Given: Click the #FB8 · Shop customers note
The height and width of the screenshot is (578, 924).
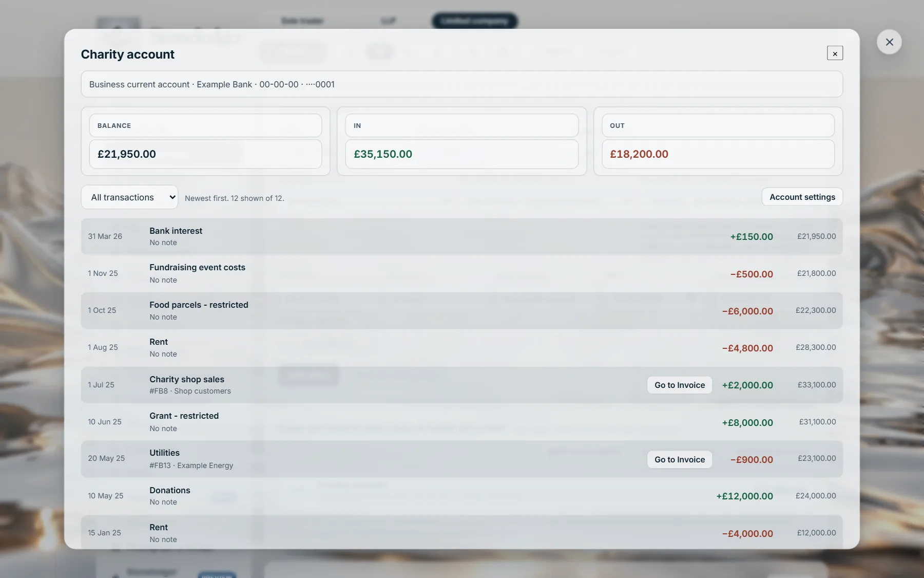Looking at the screenshot, I should pos(190,391).
